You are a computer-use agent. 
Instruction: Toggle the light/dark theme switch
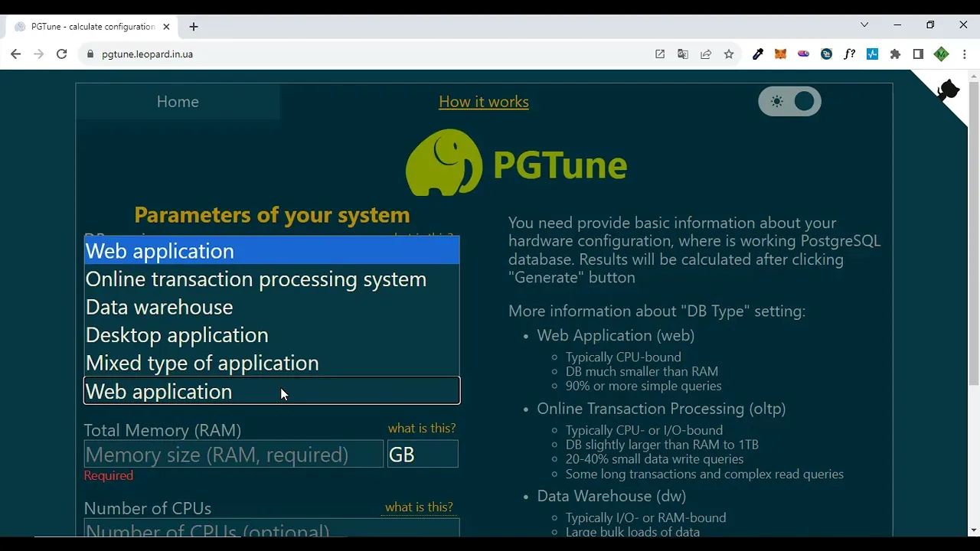(789, 101)
